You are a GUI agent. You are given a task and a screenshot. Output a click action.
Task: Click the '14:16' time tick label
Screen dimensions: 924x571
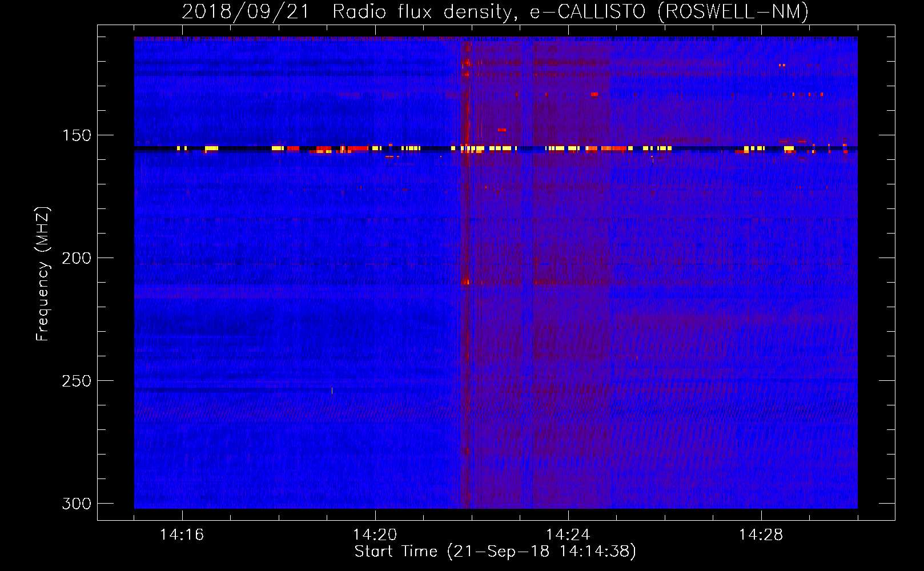tap(182, 534)
